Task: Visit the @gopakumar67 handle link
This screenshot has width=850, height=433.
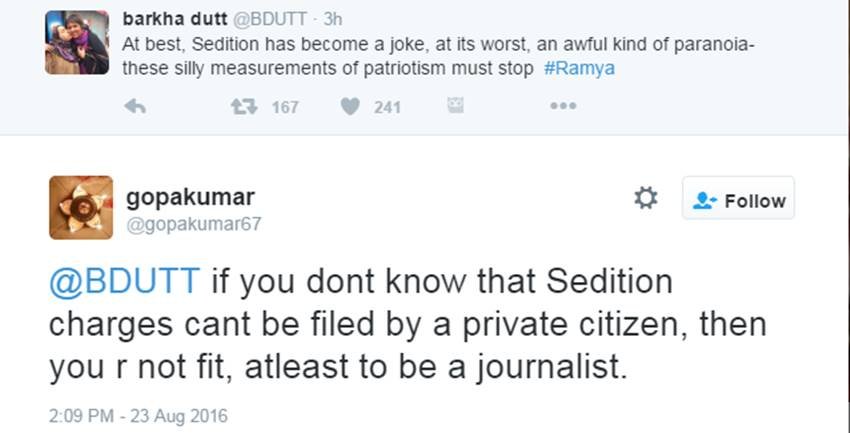Action: tap(194, 224)
